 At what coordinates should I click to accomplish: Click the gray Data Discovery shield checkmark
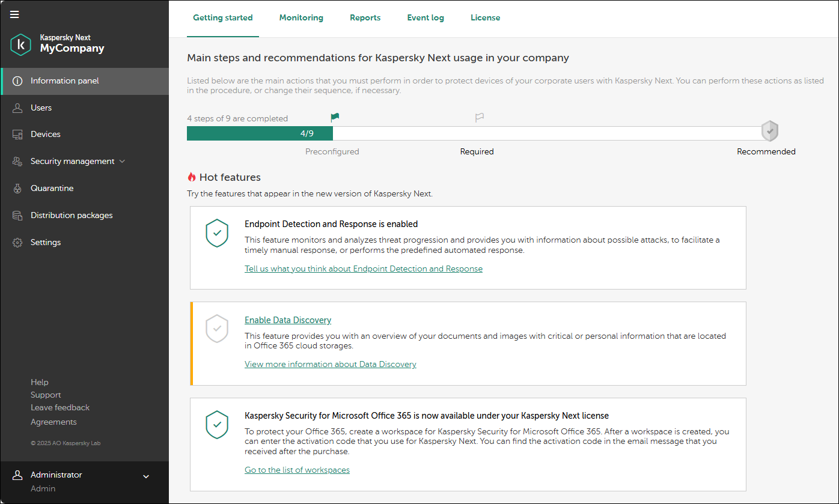pos(217,329)
